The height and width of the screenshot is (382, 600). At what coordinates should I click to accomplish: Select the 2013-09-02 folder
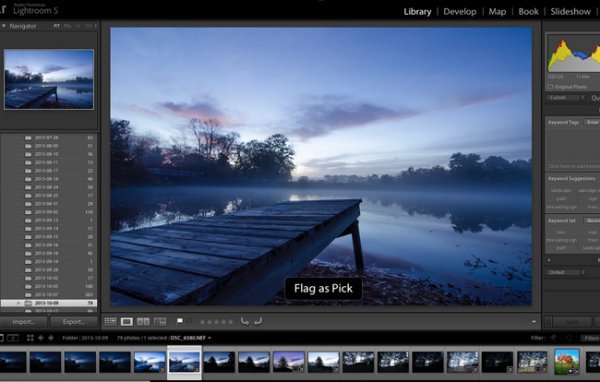click(49, 212)
